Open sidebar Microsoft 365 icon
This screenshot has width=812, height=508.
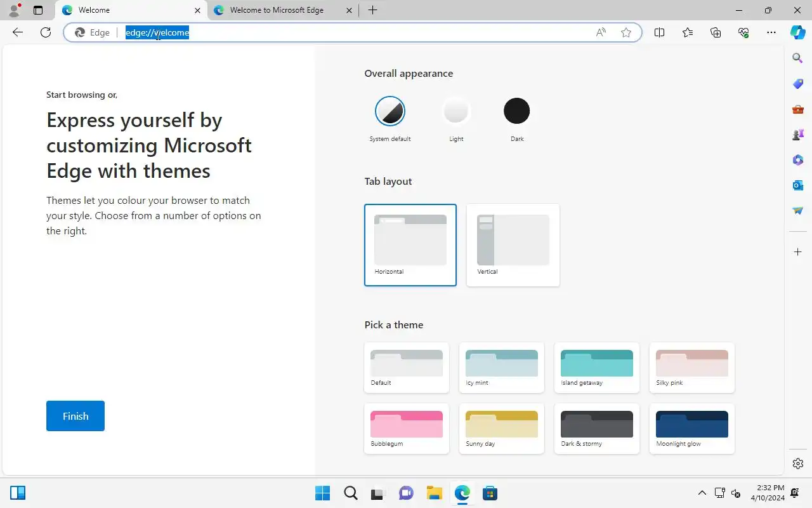click(x=798, y=160)
